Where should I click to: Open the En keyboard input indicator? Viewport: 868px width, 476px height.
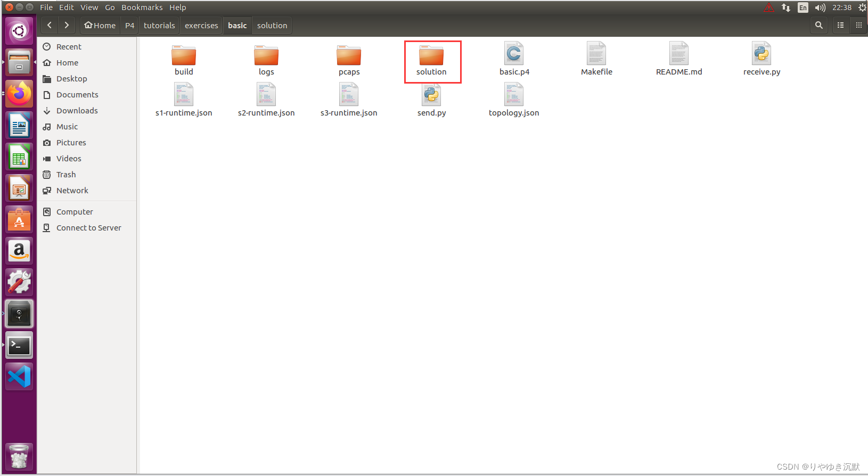[803, 7]
